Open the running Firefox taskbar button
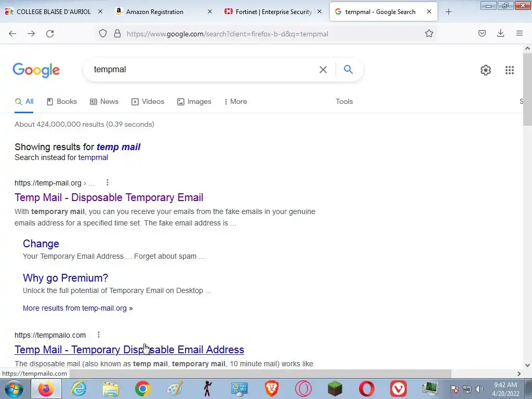 click(46, 389)
